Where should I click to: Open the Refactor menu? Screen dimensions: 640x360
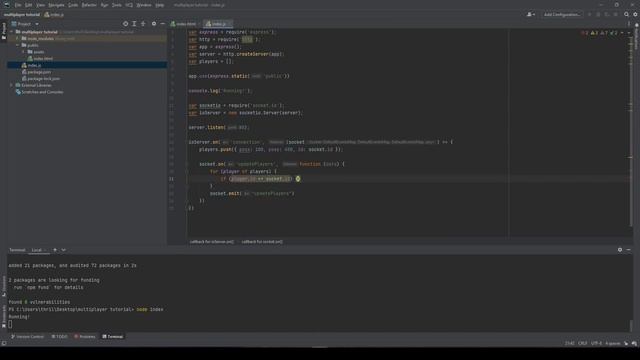89,5
